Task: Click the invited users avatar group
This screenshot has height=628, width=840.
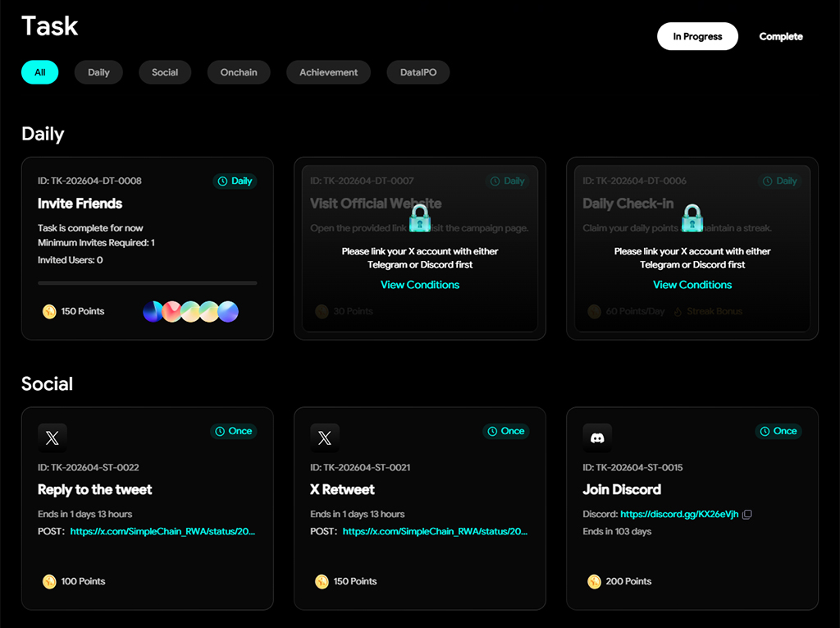Action: 190,311
